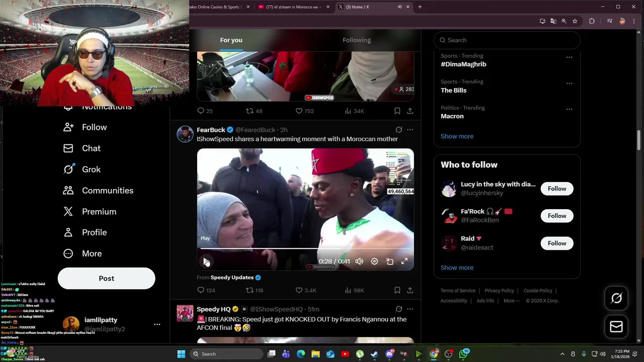Open a new browser tab
This screenshot has width=644, height=362.
tap(420, 7)
